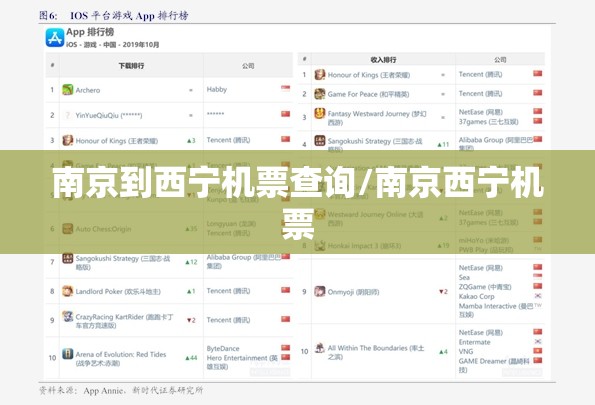Select 'Game For Peace (和平精英)' entry

pos(368,94)
